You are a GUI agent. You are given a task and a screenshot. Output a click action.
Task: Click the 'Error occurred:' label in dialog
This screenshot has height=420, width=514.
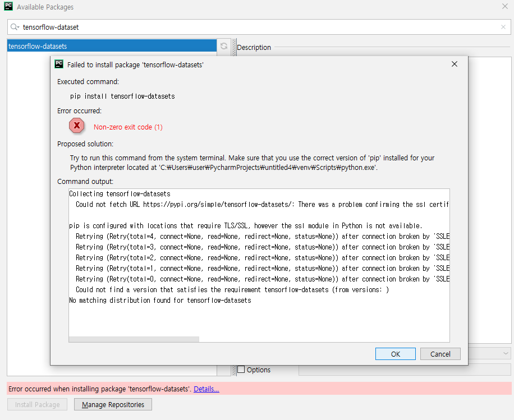coord(79,110)
